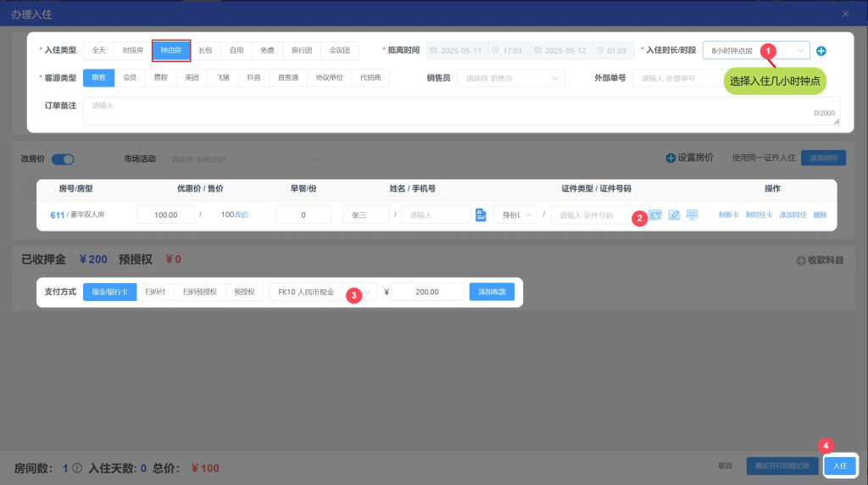Click the 入住 check-in button
This screenshot has width=868, height=485.
[839, 466]
